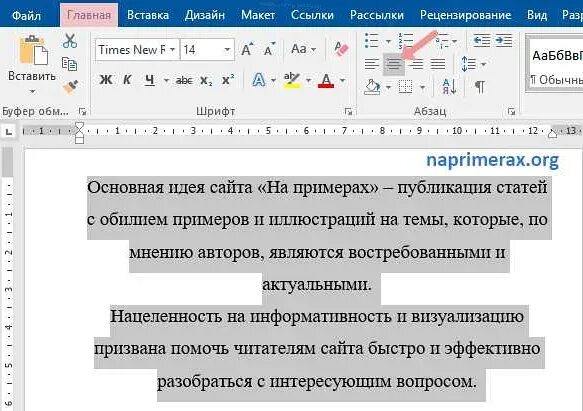The height and width of the screenshot is (411, 583).
Task: Expand the borders dropdown arrow
Action: point(422,88)
